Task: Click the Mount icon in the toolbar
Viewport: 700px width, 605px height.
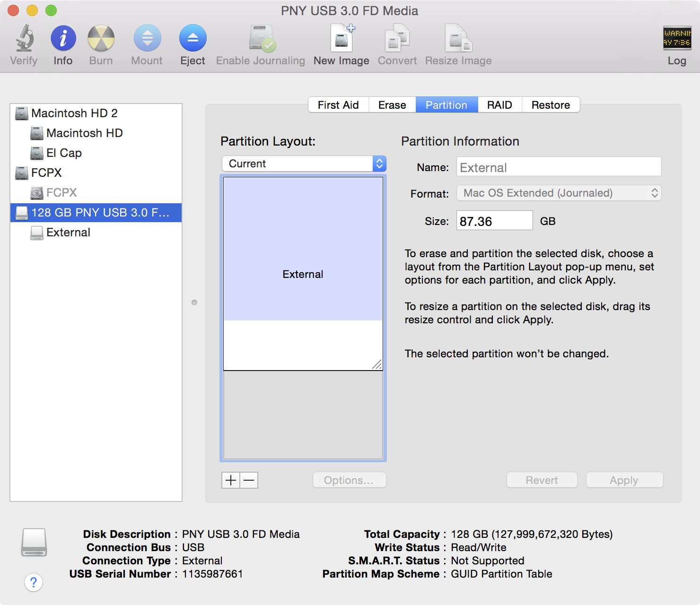Action: [x=147, y=43]
